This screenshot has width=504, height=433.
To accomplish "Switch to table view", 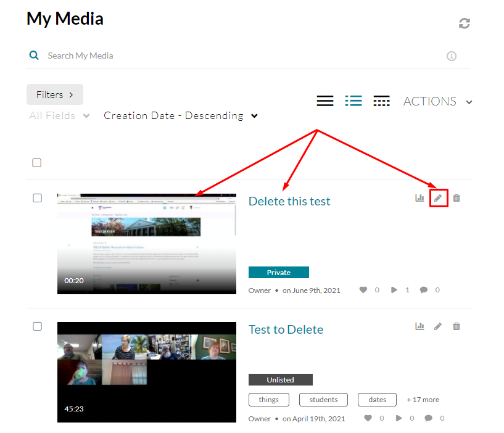I will [382, 101].
